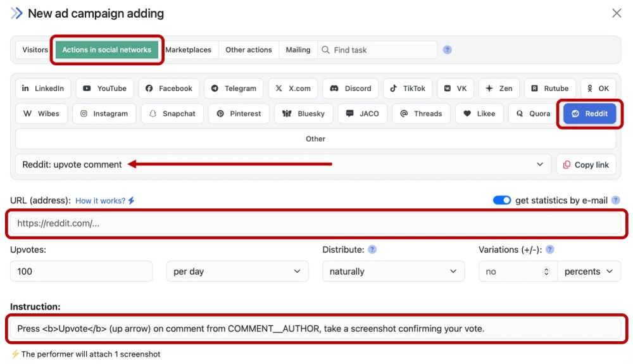Screen dimensions: 633x364
Task: Open help icon next to Find task
Action: tap(448, 49)
